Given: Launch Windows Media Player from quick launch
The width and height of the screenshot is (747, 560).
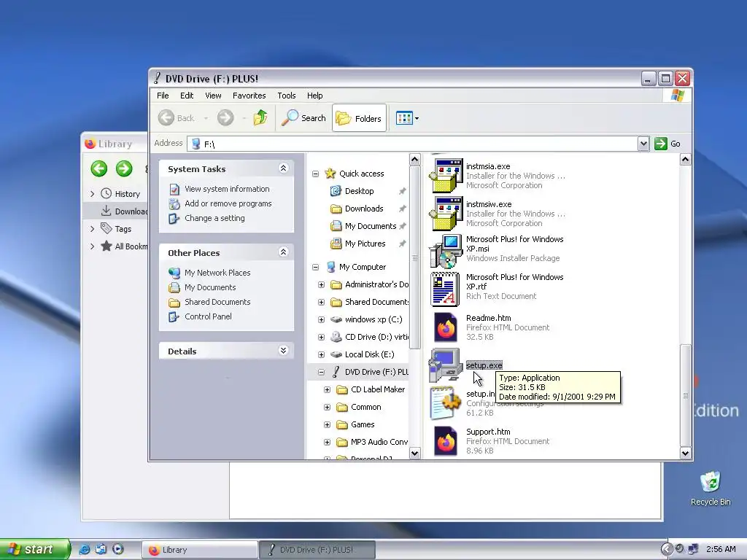Looking at the screenshot, I should click(x=118, y=549).
